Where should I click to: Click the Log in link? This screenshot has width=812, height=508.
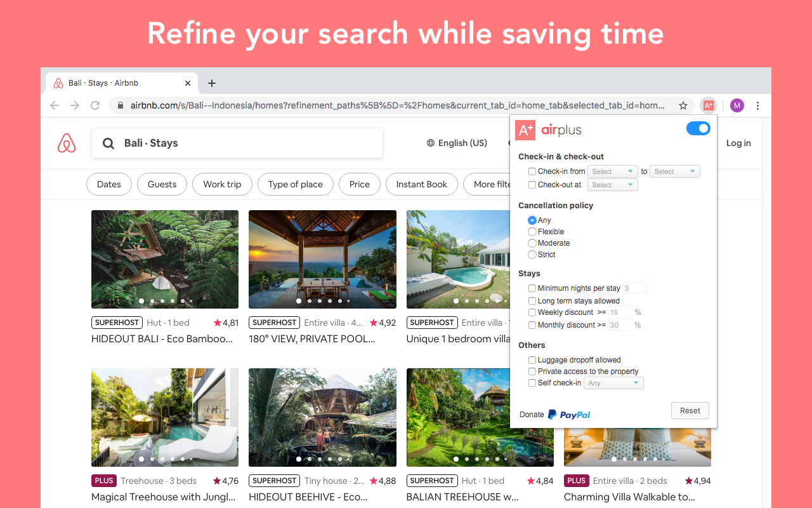point(738,143)
